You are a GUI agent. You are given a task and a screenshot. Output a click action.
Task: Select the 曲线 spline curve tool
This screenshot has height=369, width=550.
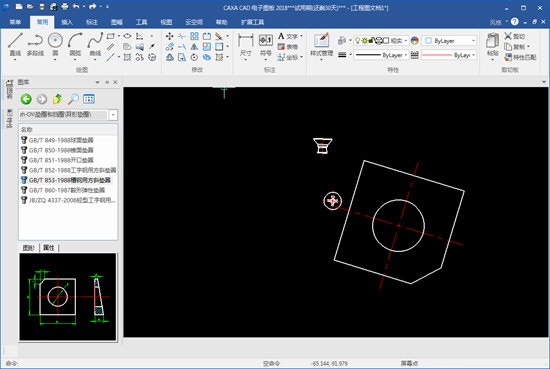95,44
